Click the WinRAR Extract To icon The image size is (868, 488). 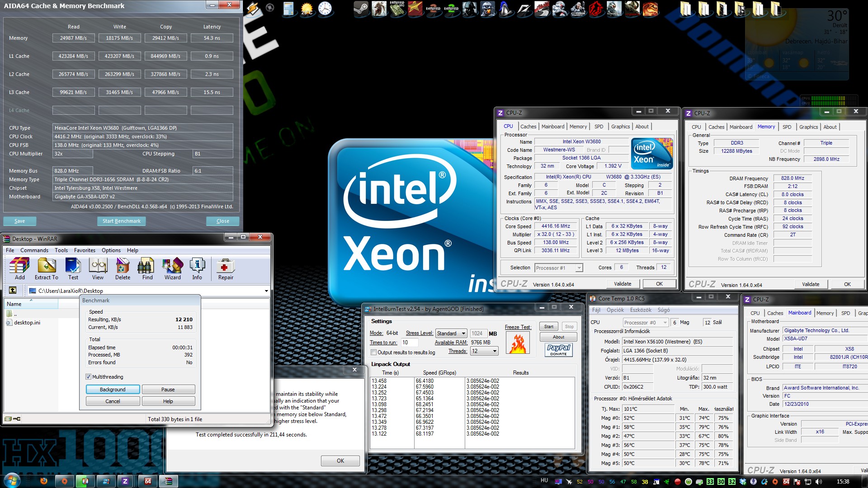(x=47, y=268)
